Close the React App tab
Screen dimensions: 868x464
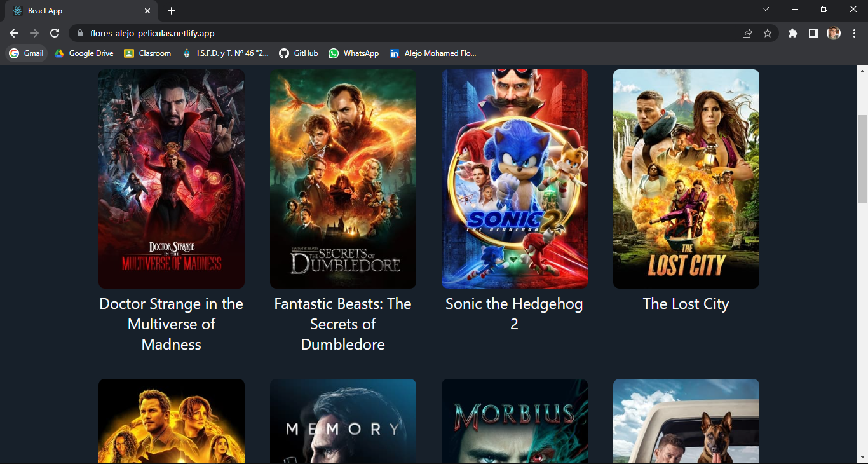pos(147,11)
